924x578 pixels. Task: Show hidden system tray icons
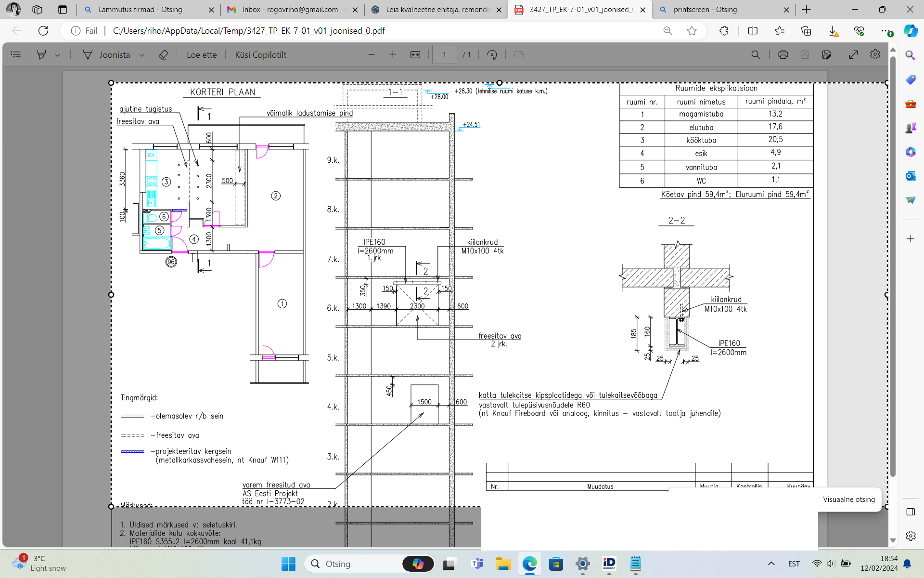point(771,564)
